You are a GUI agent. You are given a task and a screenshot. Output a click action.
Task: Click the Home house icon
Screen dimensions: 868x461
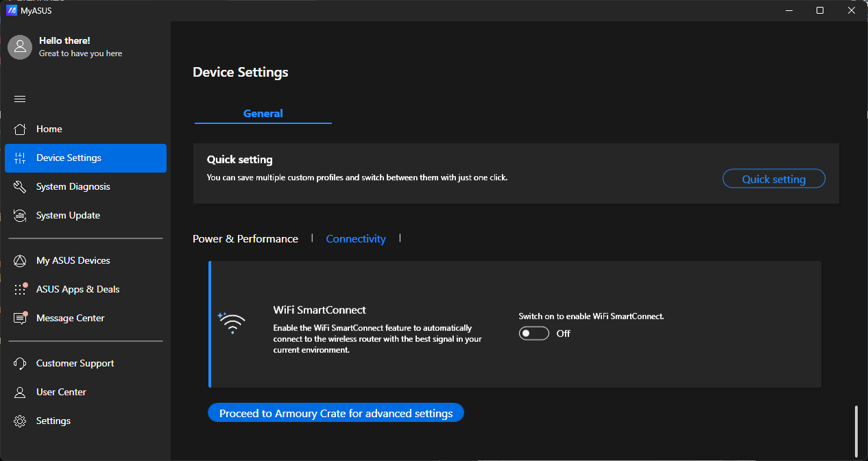click(x=20, y=129)
